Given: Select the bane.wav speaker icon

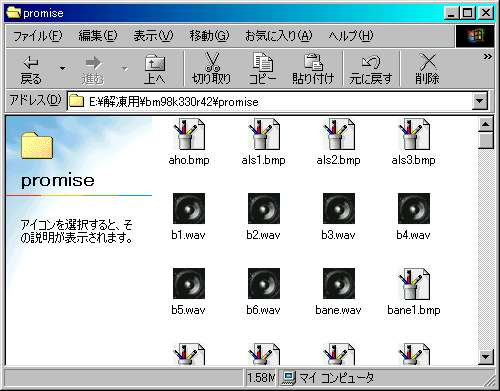Looking at the screenshot, I should [x=339, y=284].
